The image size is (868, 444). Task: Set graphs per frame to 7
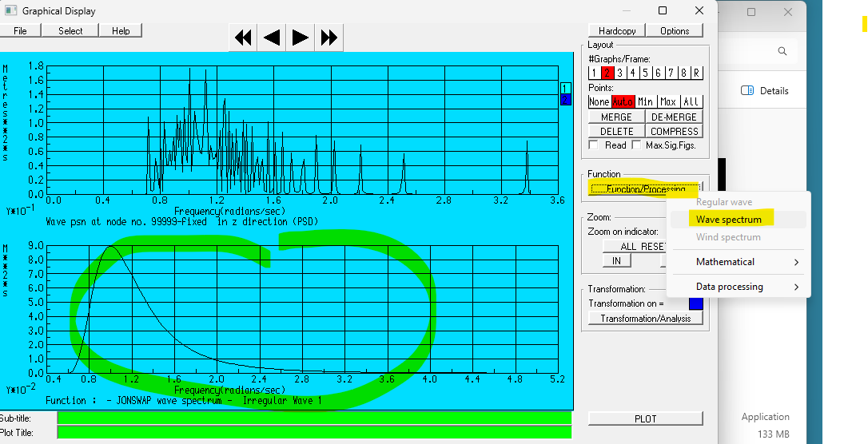click(671, 73)
